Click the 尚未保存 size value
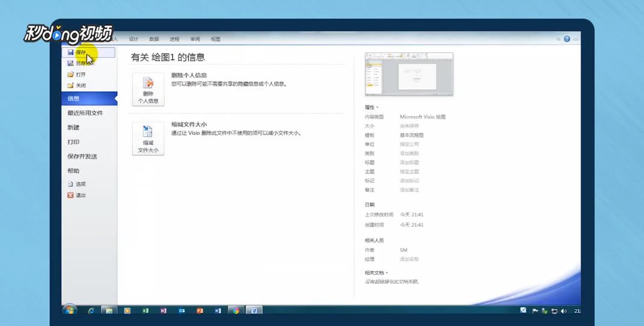 click(x=410, y=126)
